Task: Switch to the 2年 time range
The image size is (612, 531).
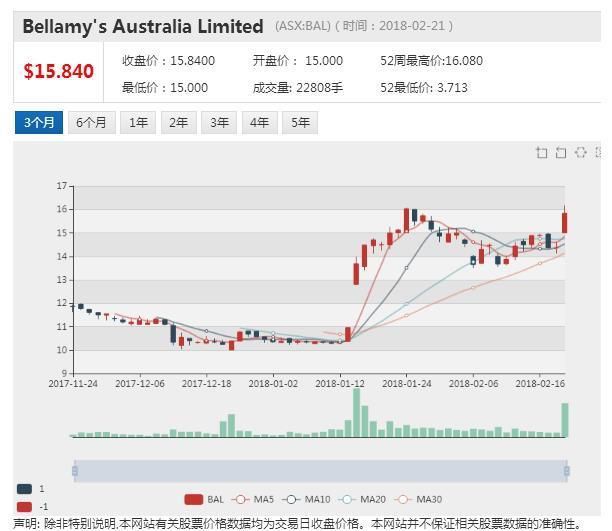Action: coord(179,123)
